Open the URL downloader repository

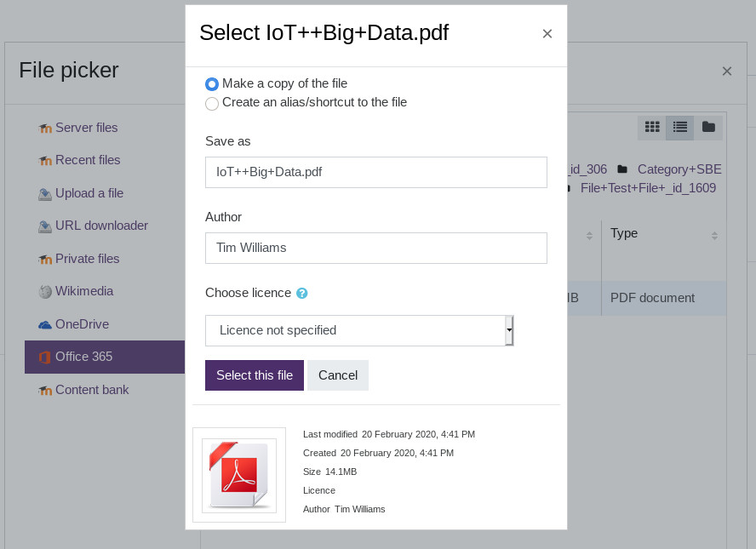101,226
